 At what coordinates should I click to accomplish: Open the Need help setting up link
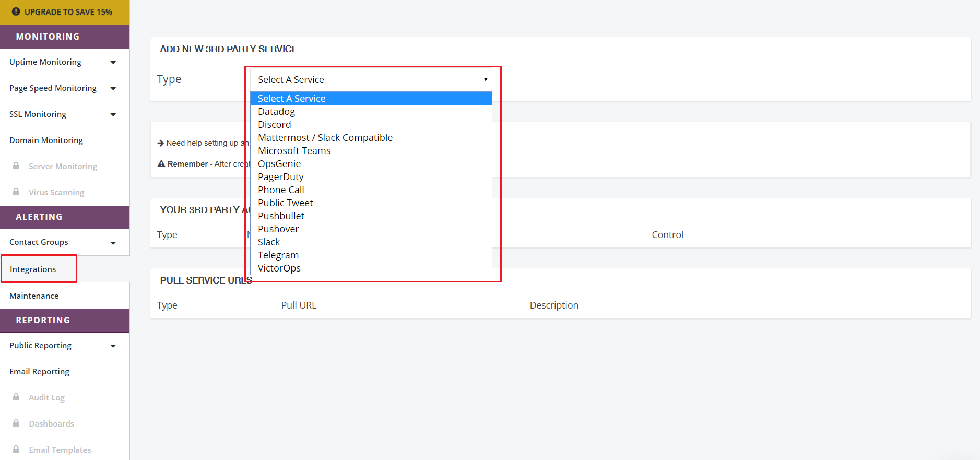tap(207, 143)
